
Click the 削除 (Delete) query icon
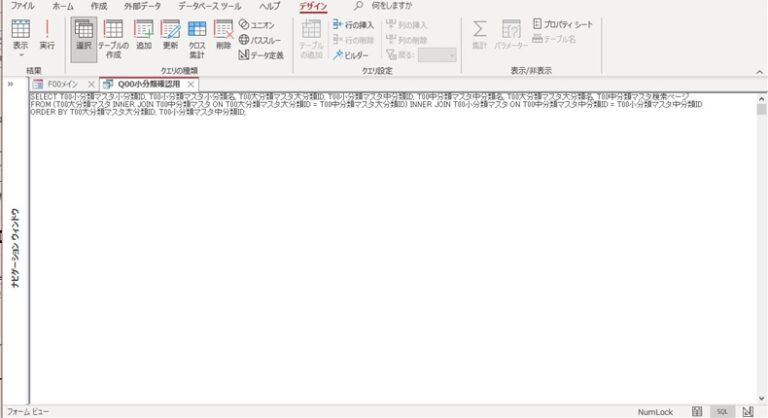[223, 36]
